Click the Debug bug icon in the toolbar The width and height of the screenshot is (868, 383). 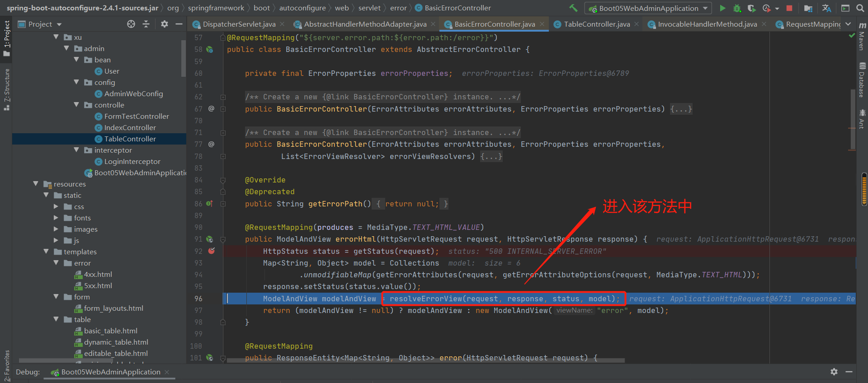(737, 8)
